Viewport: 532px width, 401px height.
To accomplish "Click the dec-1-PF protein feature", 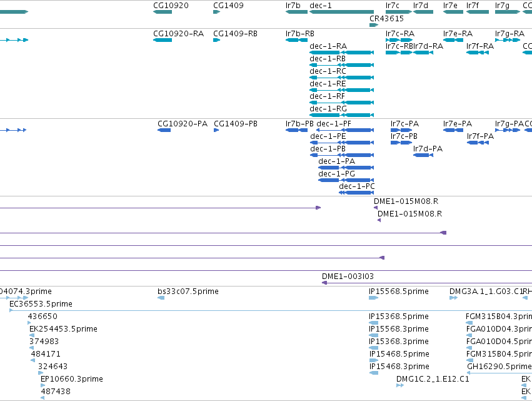I will 345,130.
